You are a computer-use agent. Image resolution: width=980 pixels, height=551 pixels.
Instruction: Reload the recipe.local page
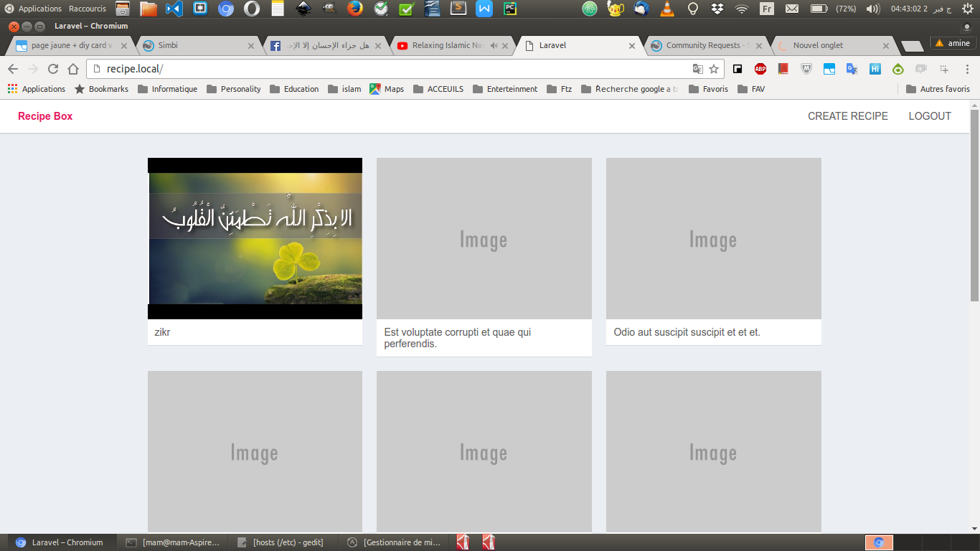coord(52,69)
